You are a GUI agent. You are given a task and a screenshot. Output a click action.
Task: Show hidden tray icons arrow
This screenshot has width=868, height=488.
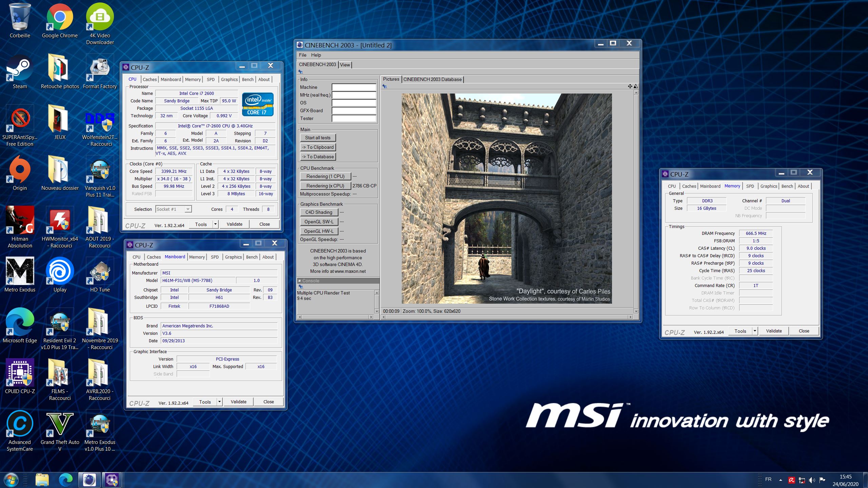click(x=781, y=480)
